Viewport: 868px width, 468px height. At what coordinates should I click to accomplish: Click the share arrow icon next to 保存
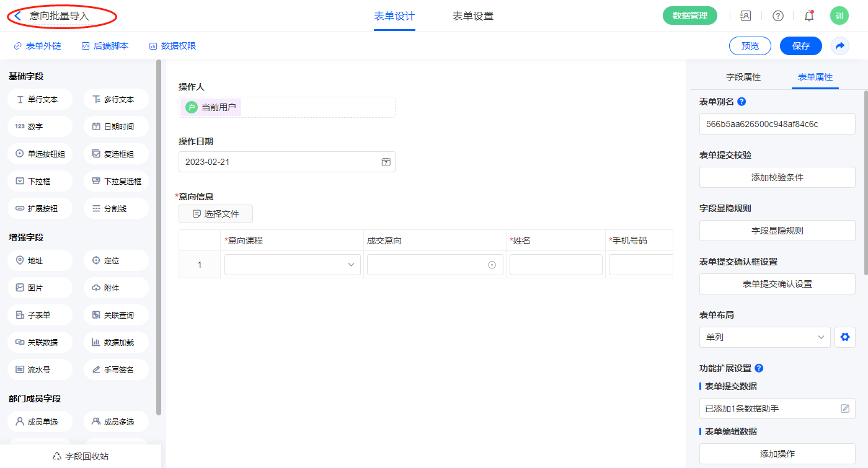[x=840, y=46]
